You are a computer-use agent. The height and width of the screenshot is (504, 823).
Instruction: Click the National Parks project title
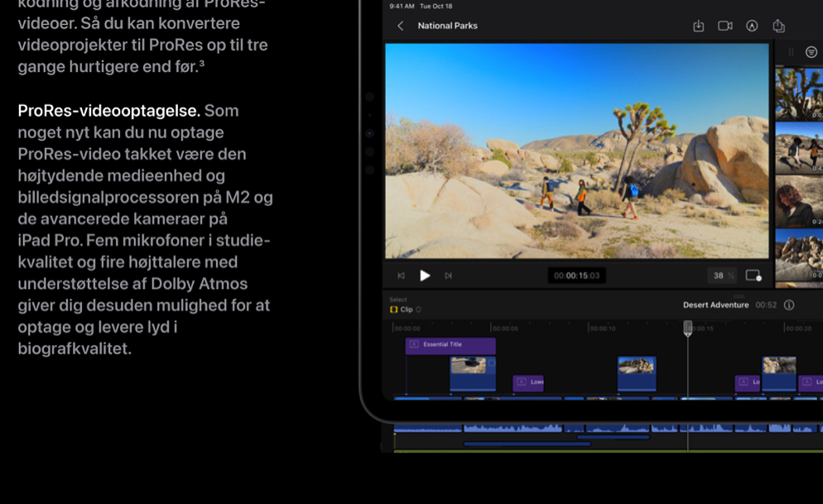click(x=447, y=26)
